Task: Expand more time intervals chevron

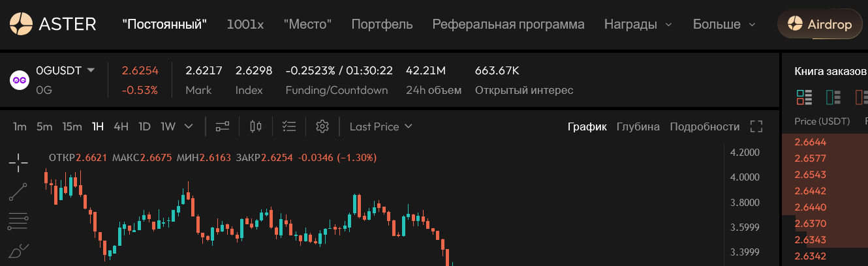Action: 189,126
